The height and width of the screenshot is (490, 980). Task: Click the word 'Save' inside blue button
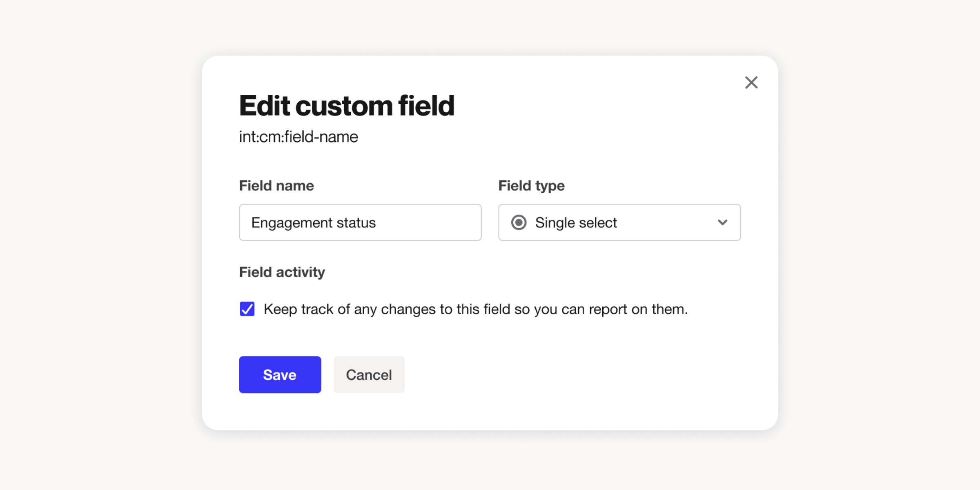coord(280,375)
